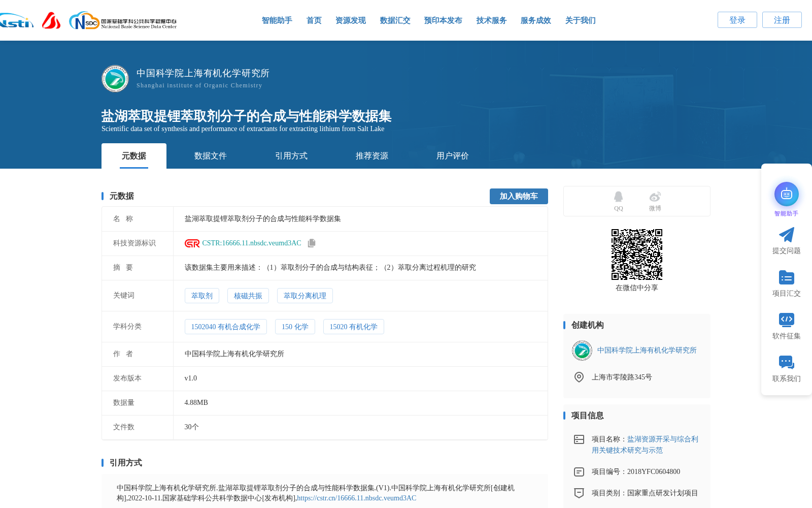Image resolution: width=812 pixels, height=508 pixels.
Task: Click the 提交问题 paper plane icon
Action: pyautogui.click(x=786, y=235)
